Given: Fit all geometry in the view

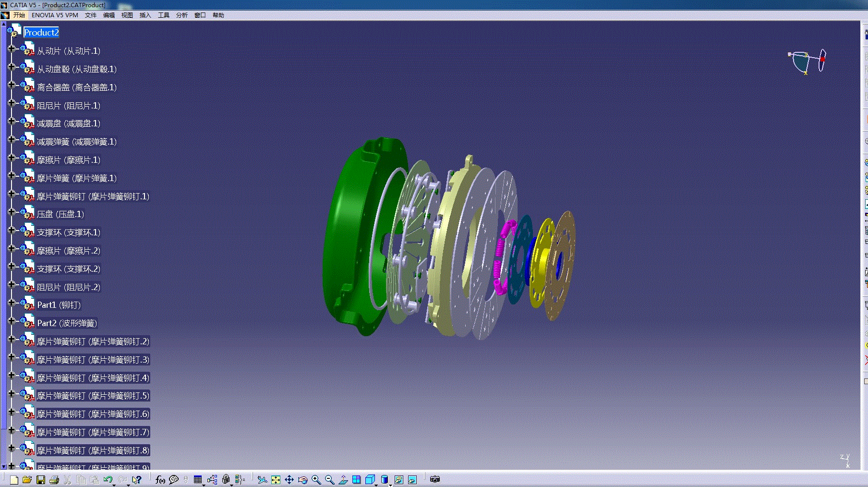Looking at the screenshot, I should coord(276,479).
